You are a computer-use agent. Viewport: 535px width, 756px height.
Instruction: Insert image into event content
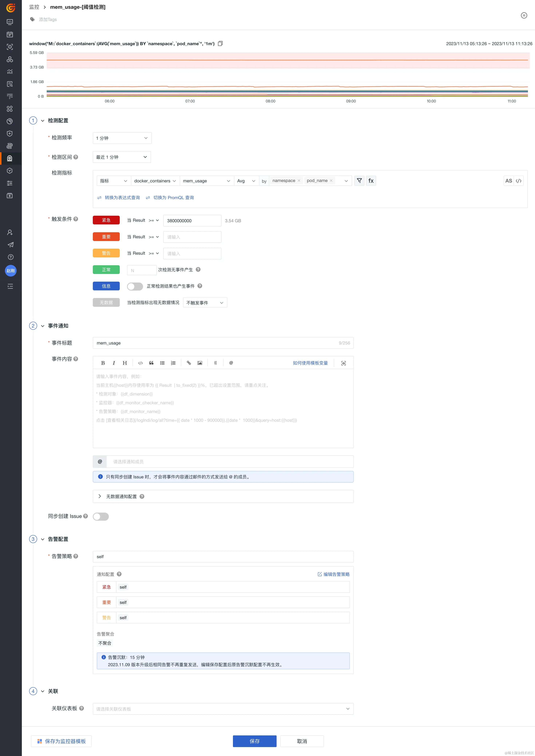(200, 363)
